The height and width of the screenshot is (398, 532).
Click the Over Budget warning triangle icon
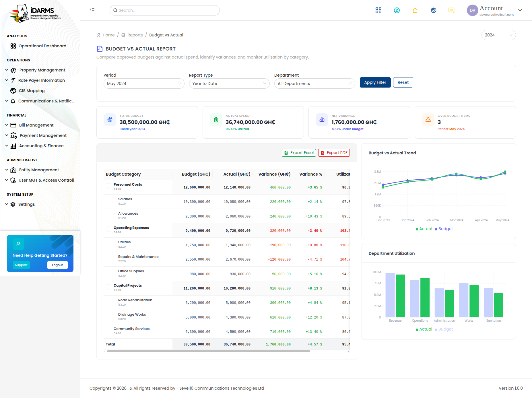click(428, 120)
